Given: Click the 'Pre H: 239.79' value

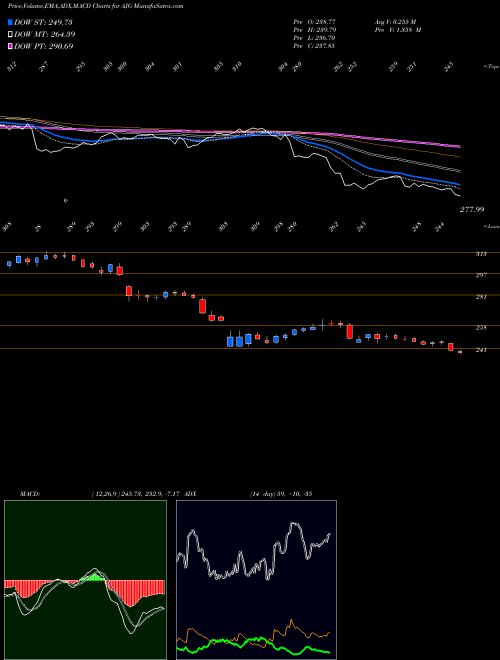Looking at the screenshot, I should 314,29.
